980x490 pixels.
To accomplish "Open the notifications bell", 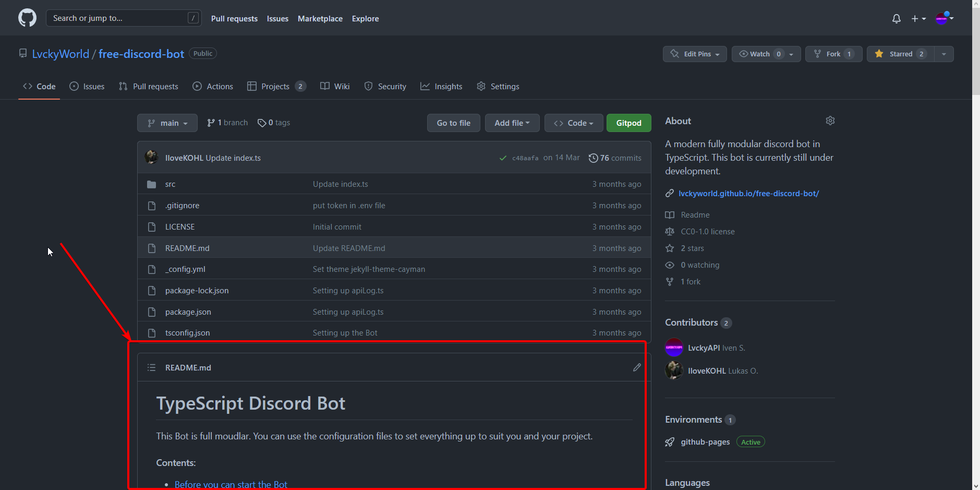I will click(x=896, y=19).
